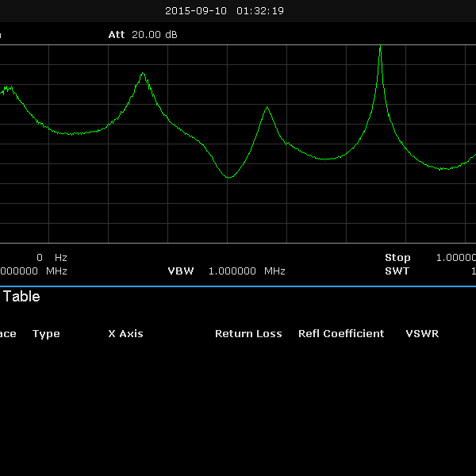This screenshot has width=476, height=476.
Task: Click the tallest peak of the green trace
Action: coord(380,48)
